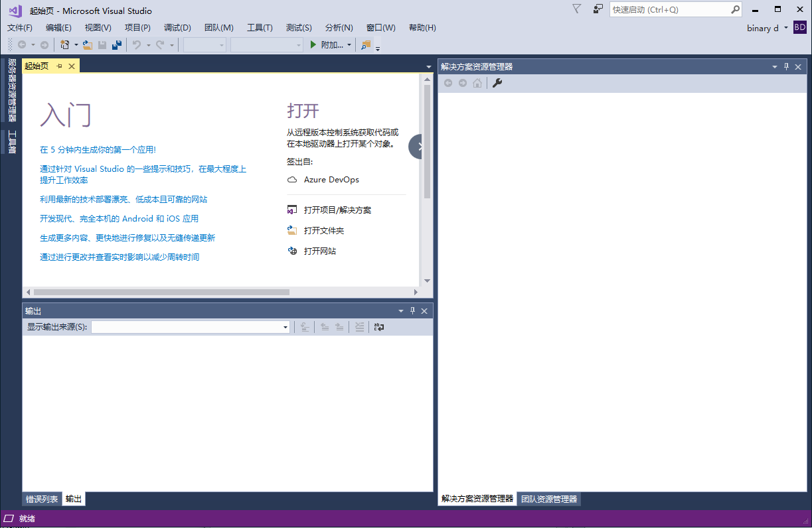
Task: Click Solution Explorer home icon
Action: tap(477, 83)
